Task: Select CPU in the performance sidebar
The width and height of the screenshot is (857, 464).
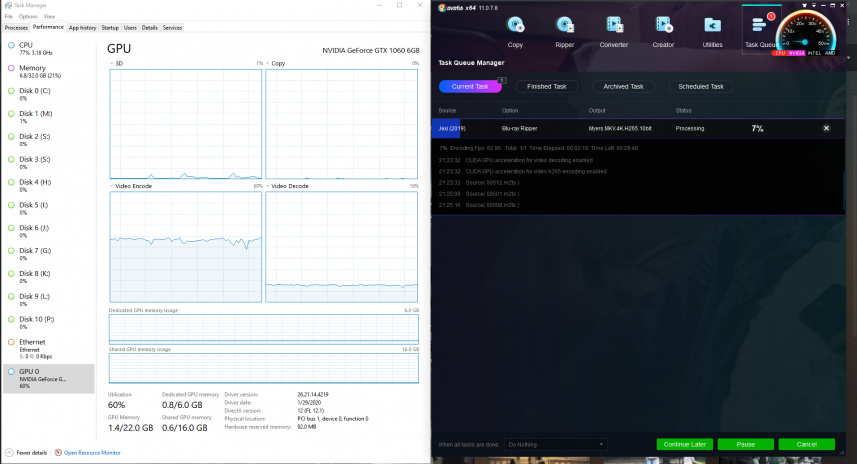Action: pos(49,49)
